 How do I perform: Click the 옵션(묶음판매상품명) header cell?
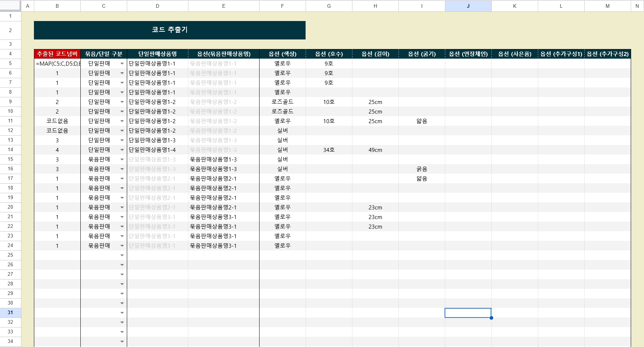pyautogui.click(x=224, y=54)
